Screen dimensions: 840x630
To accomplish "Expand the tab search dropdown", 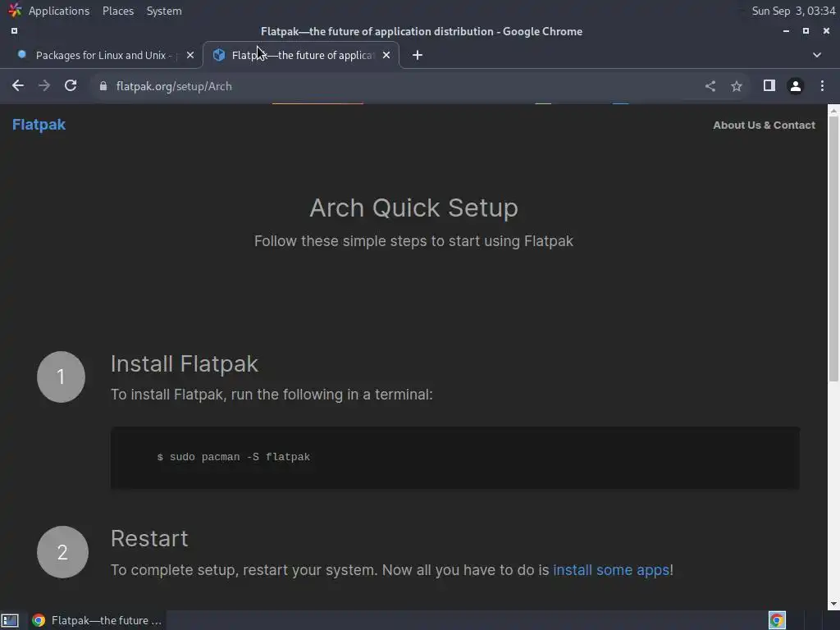I will coord(817,55).
